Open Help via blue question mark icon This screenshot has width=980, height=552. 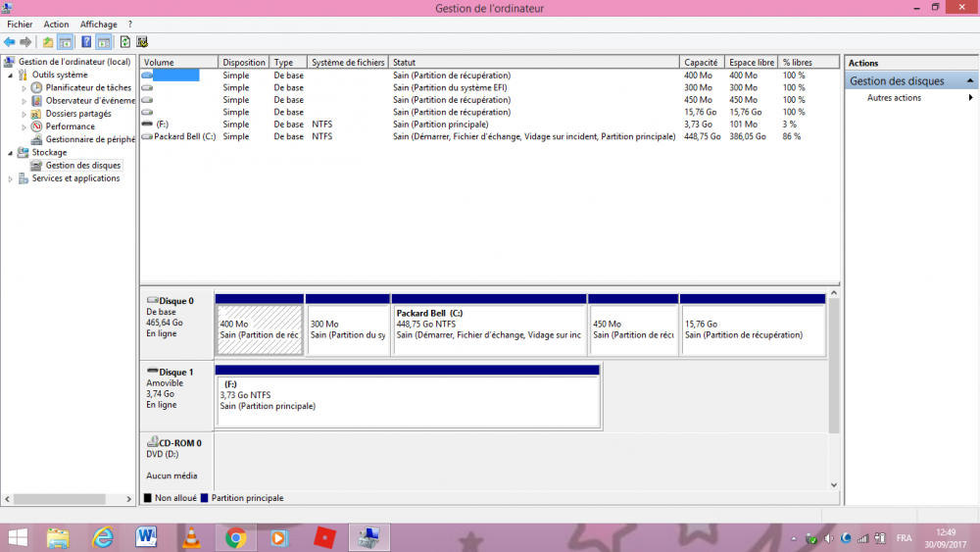point(86,42)
